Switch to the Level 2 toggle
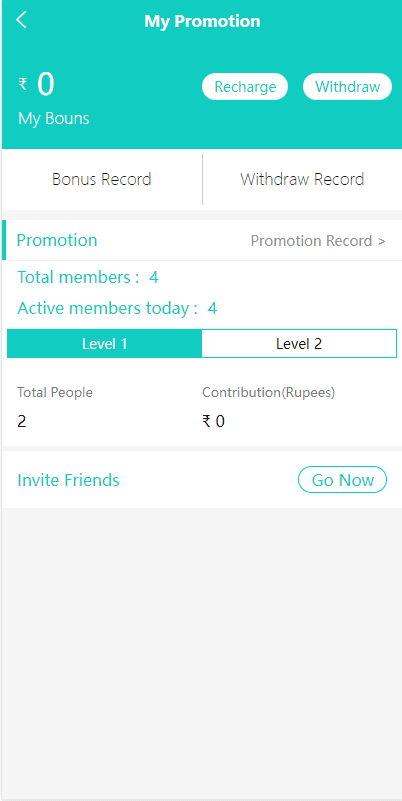Image resolution: width=402 pixels, height=801 pixels. (x=299, y=344)
